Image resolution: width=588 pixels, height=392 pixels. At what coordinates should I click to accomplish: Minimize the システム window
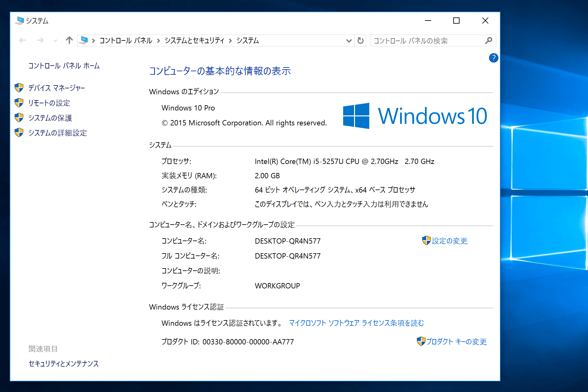click(x=428, y=21)
